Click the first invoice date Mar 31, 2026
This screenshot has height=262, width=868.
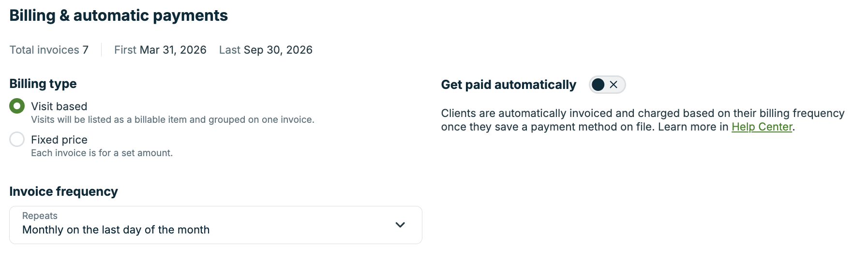(173, 50)
